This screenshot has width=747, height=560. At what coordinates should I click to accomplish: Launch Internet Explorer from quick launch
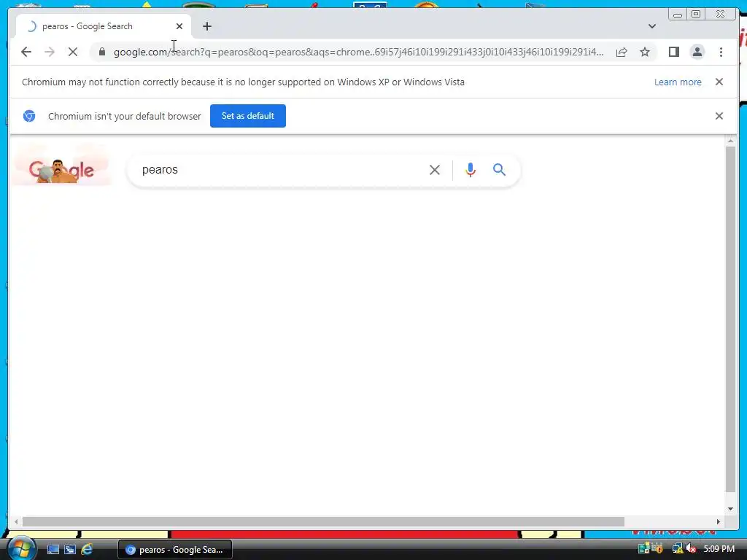click(87, 550)
